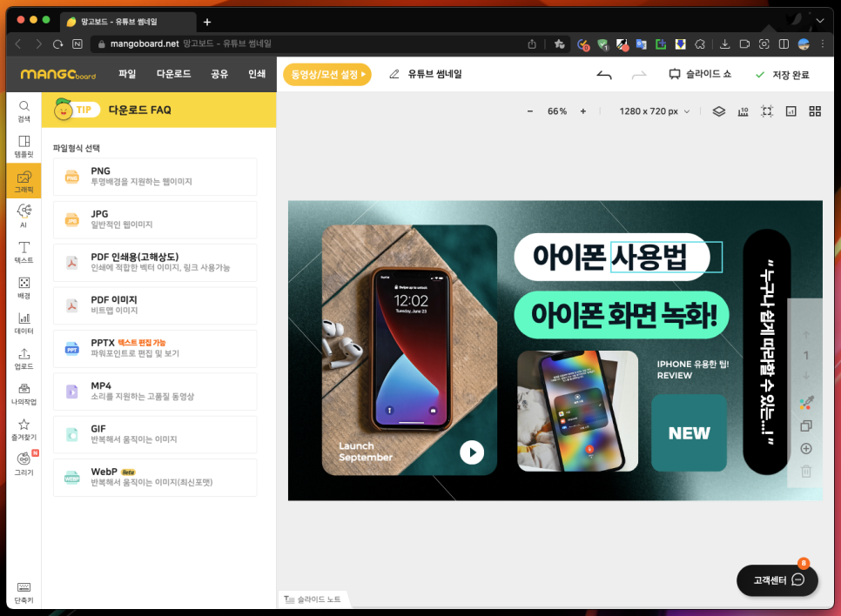
Task: Open the slide color palette picker
Action: (x=806, y=403)
